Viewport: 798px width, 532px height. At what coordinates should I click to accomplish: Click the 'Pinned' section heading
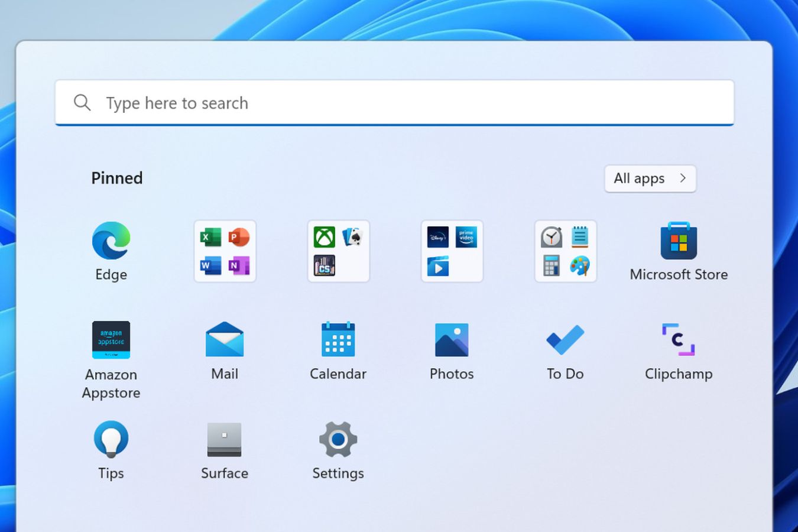pyautogui.click(x=117, y=178)
